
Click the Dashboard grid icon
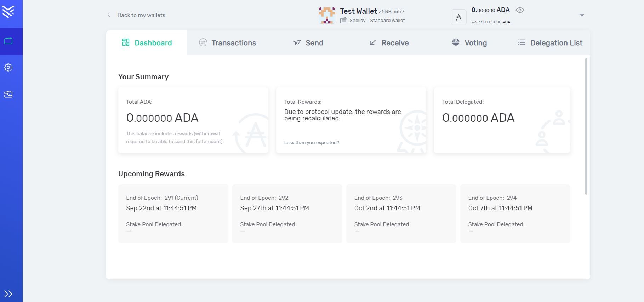coord(126,42)
